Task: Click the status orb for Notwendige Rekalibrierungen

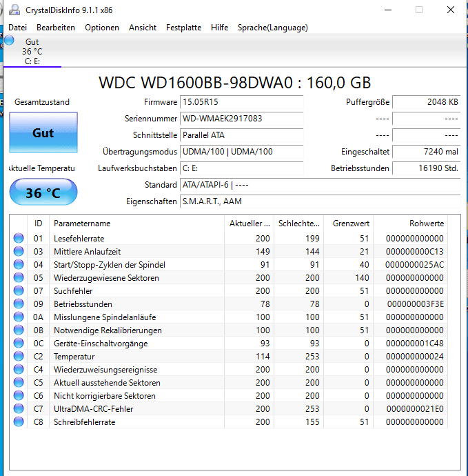Action: click(19, 330)
